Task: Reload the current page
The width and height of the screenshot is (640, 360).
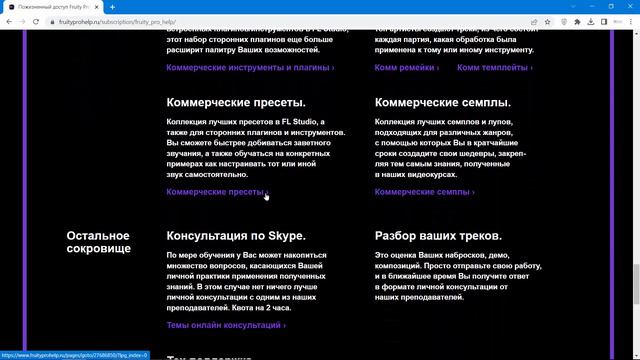Action: pyautogui.click(x=36, y=22)
